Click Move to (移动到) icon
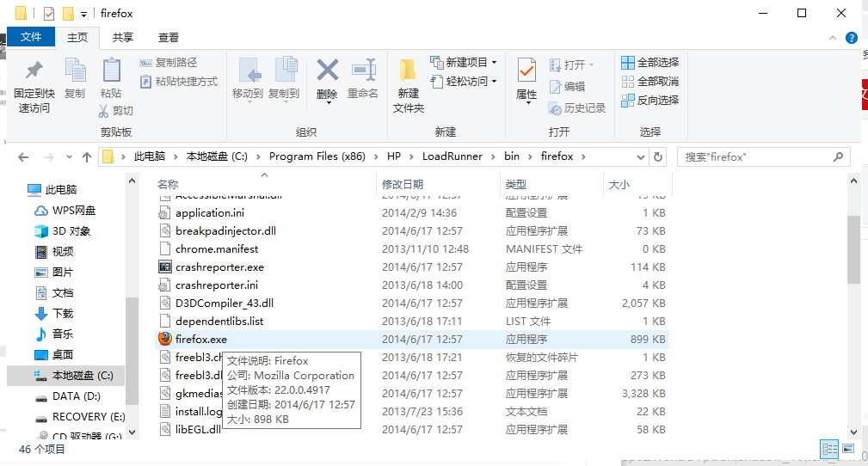The height and width of the screenshot is (466, 868). 249,71
